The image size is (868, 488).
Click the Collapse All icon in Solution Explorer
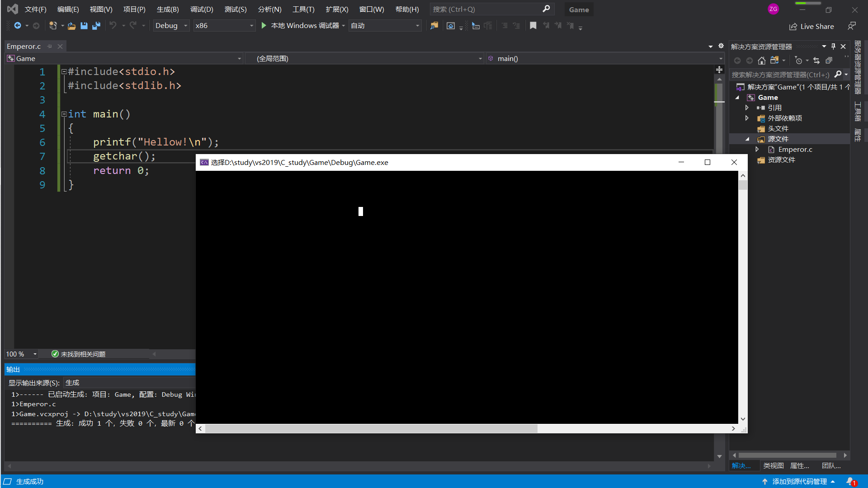(829, 61)
